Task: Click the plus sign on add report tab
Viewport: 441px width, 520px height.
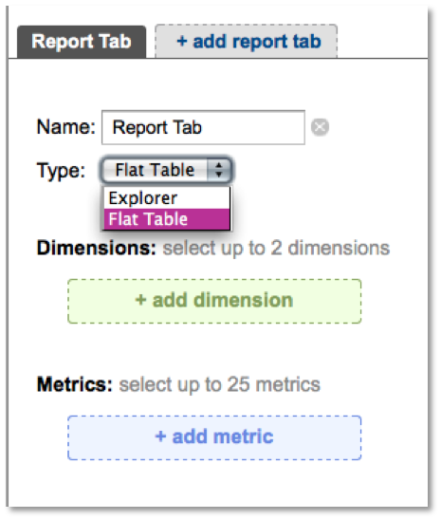Action: click(182, 41)
